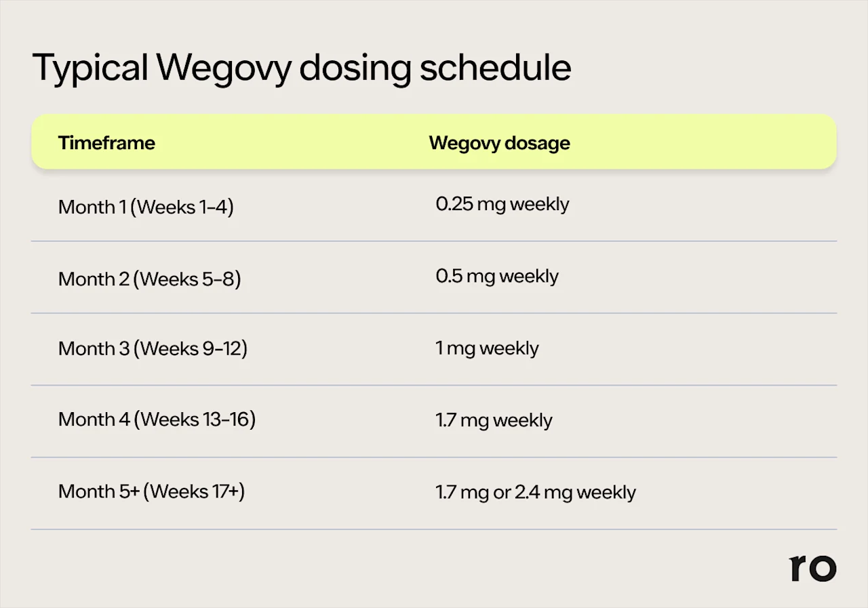Pick the Month 3 (Weeks 9–12) cell

point(153,348)
